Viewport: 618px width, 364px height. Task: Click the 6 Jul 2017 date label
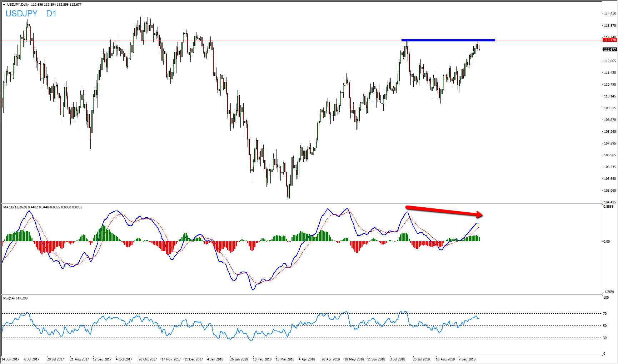(32, 359)
